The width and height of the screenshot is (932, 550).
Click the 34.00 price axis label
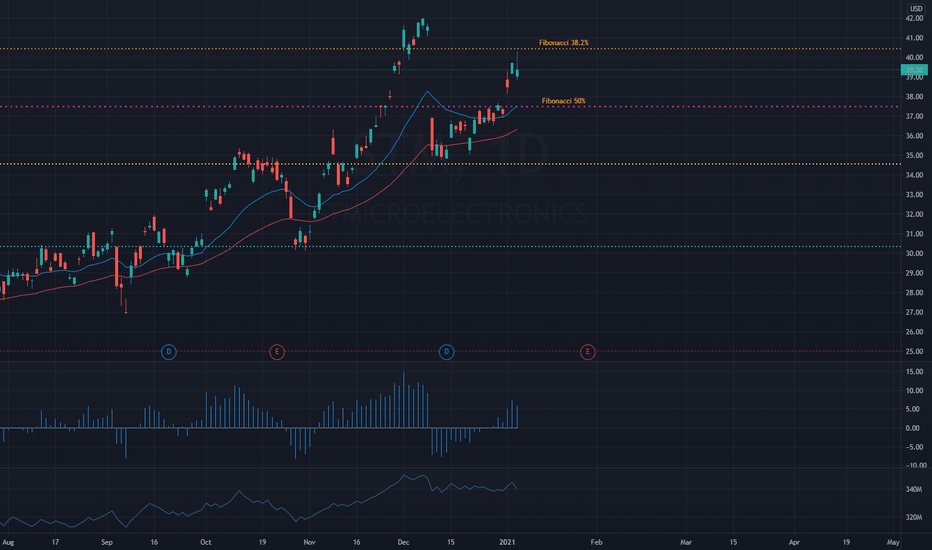(x=914, y=175)
